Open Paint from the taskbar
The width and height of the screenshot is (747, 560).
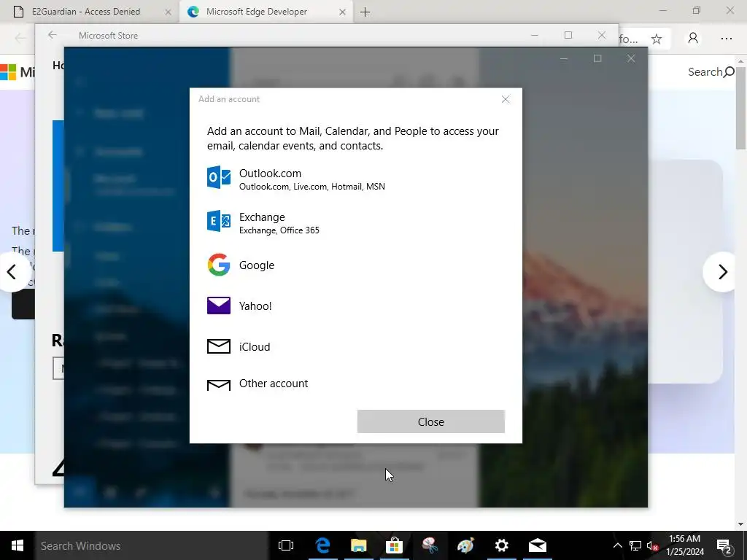click(465, 545)
